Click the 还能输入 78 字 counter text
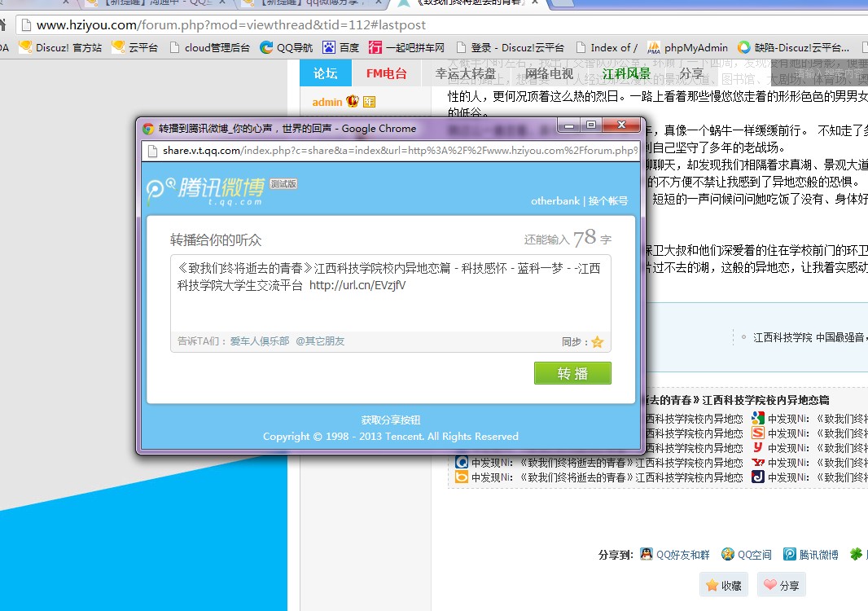Screen dimensions: 868x611 568,238
